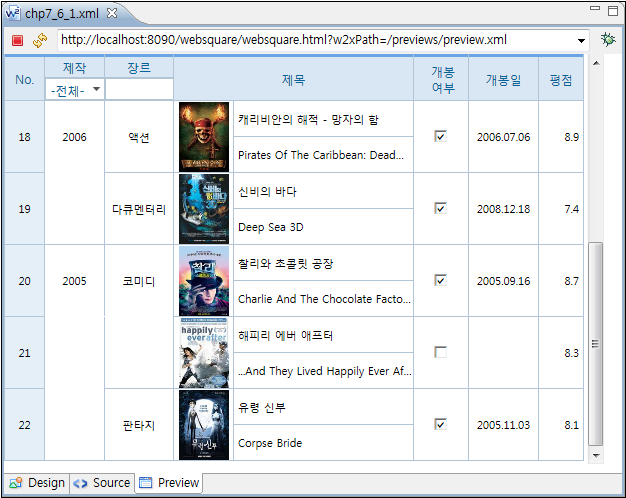The image size is (626, 498).
Task: Click the yellow refresh arrows icon
Action: (x=40, y=40)
